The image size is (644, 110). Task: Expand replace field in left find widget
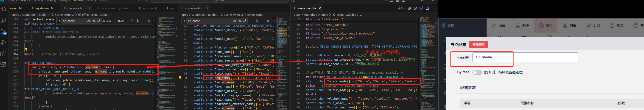[59, 21]
